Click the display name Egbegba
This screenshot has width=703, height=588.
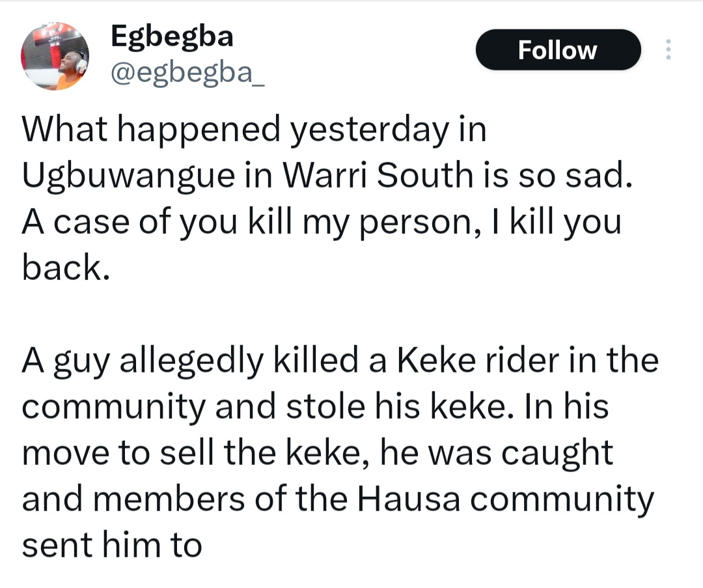pyautogui.click(x=172, y=36)
